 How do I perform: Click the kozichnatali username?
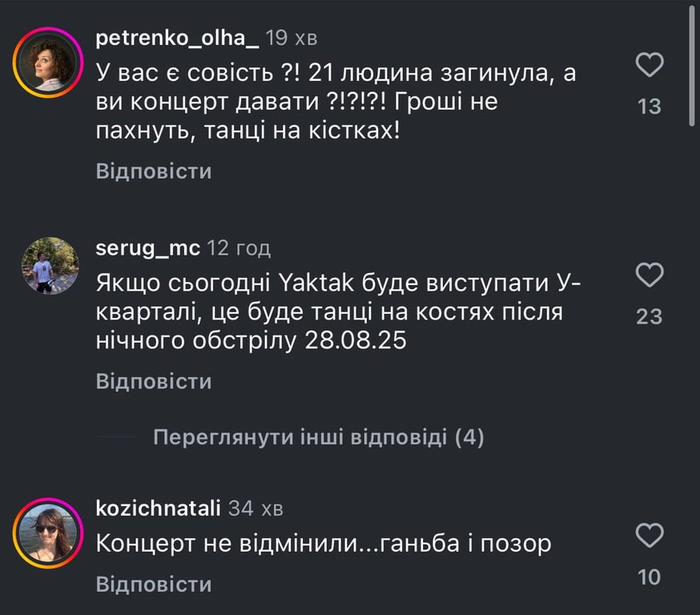click(x=158, y=508)
